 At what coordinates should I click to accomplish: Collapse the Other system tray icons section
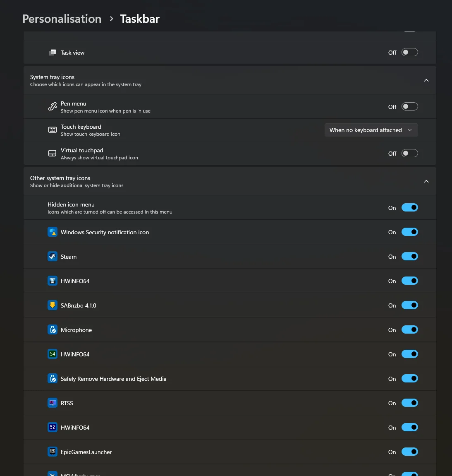click(426, 182)
